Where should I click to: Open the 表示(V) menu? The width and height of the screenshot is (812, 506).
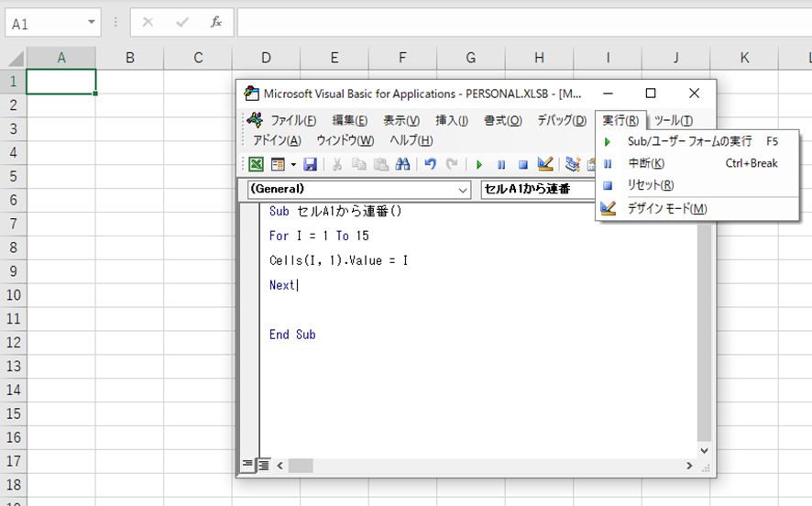pyautogui.click(x=401, y=121)
